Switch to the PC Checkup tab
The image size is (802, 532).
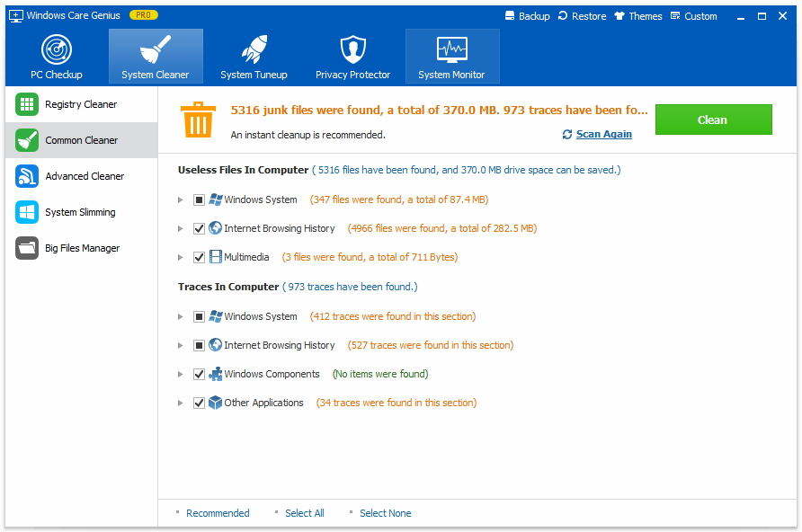tap(57, 57)
